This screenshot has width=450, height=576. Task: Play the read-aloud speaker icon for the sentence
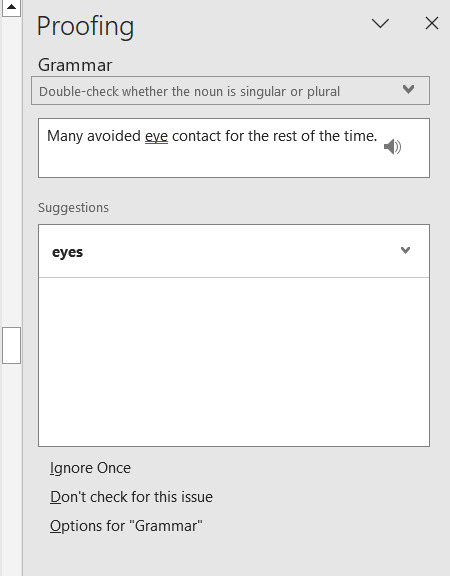pyautogui.click(x=392, y=147)
